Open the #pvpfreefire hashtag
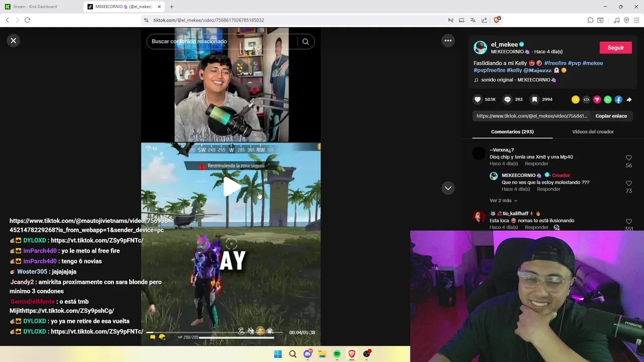Image resolution: width=644 pixels, height=362 pixels. click(489, 70)
